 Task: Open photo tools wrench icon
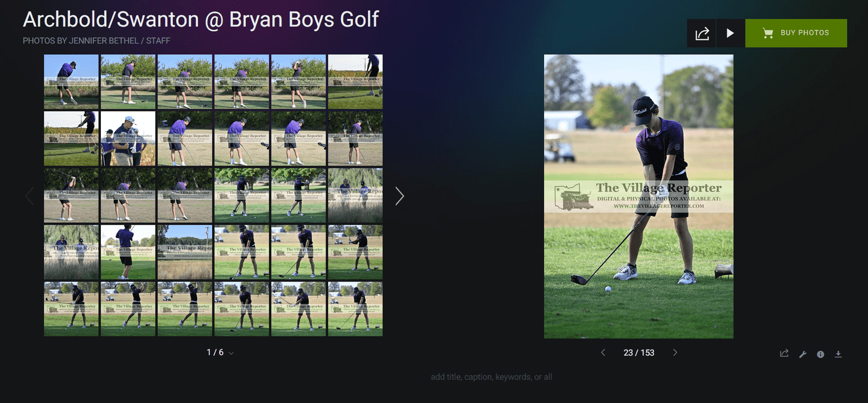click(x=802, y=354)
